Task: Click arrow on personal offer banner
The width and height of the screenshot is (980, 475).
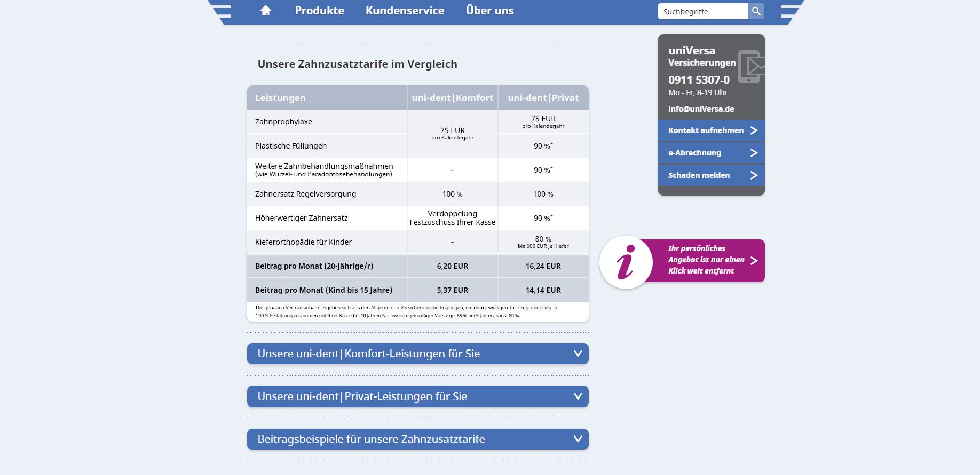Action: pos(754,261)
